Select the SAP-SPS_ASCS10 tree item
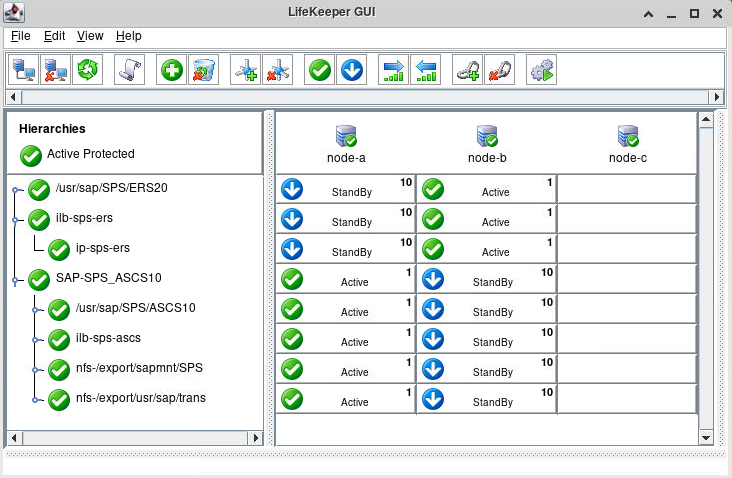The width and height of the screenshot is (732, 478). [109, 278]
